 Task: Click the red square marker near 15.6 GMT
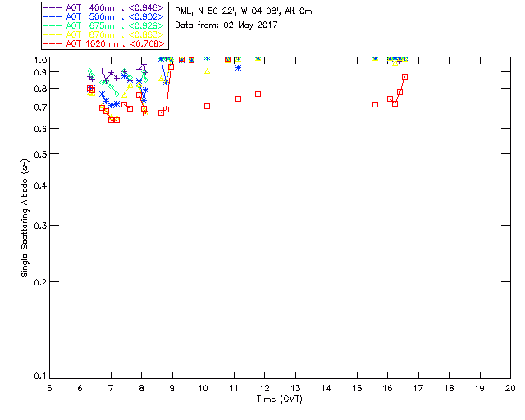point(376,104)
